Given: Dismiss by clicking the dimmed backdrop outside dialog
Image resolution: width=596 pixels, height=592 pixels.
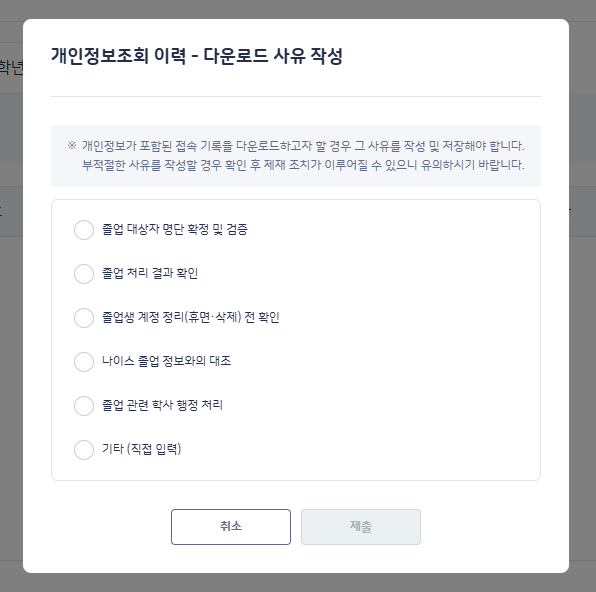Looking at the screenshot, I should tap(582, 342).
